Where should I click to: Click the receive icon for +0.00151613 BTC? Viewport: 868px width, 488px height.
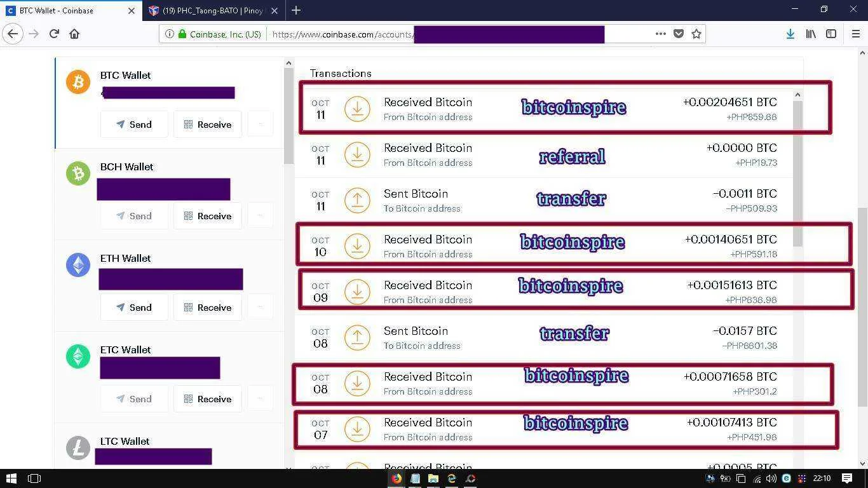pos(357,292)
